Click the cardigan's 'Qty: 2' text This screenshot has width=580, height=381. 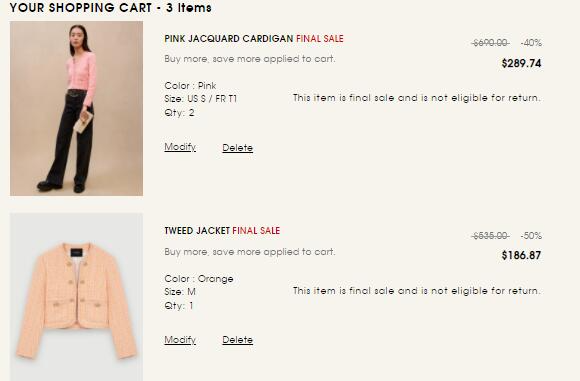tap(179, 113)
